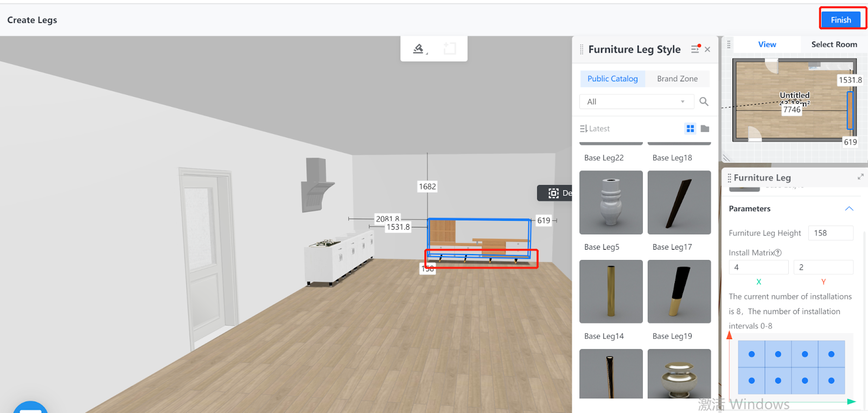
Task: Select the Base Leg19 thumbnail
Action: (x=679, y=291)
